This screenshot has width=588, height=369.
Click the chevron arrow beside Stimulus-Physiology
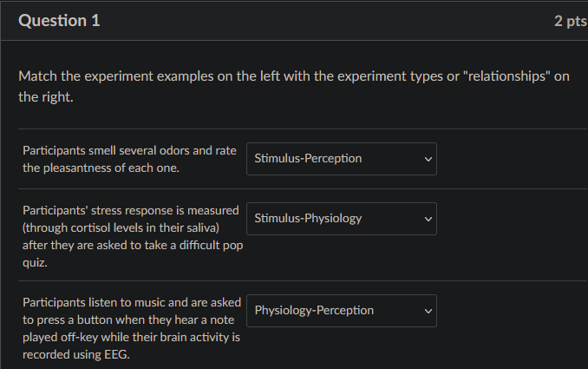click(428, 219)
